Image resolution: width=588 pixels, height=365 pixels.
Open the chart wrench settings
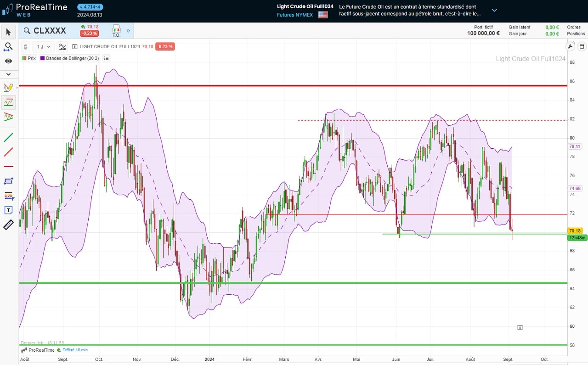(571, 46)
